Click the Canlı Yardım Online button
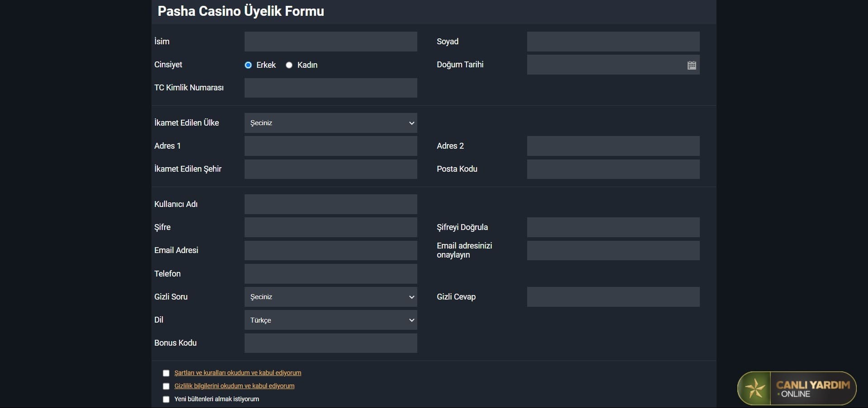 pyautogui.click(x=812, y=389)
